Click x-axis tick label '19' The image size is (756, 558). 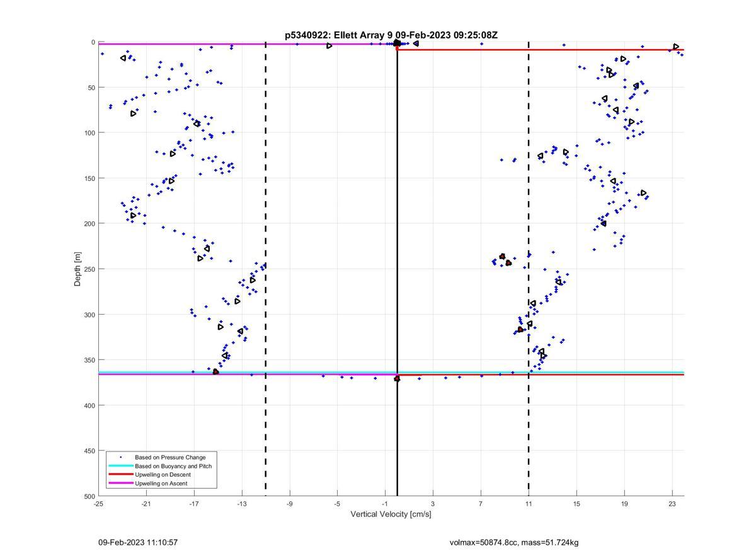pyautogui.click(x=624, y=503)
